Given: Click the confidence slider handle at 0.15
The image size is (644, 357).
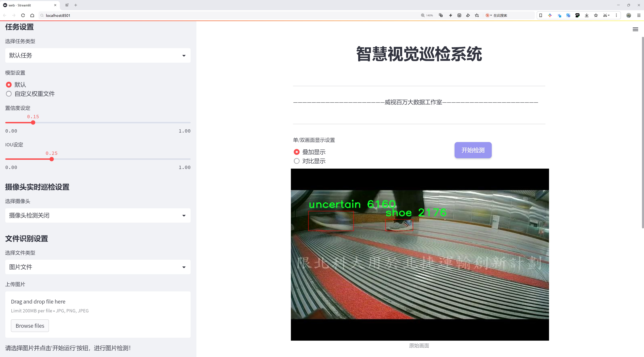Looking at the screenshot, I should tap(33, 123).
